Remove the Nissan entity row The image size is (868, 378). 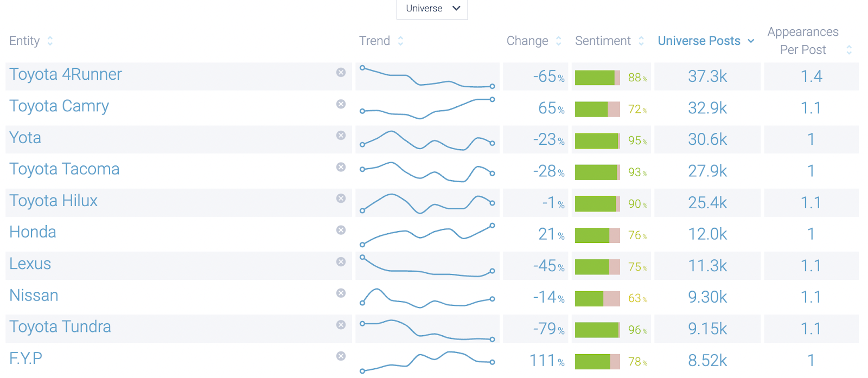coord(341,293)
